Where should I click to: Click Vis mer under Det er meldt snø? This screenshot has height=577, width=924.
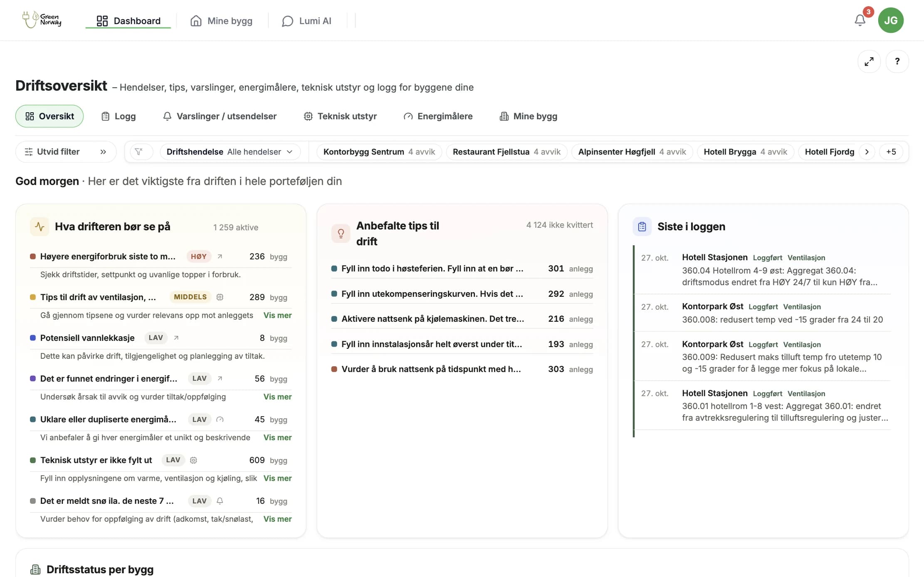coord(277,519)
